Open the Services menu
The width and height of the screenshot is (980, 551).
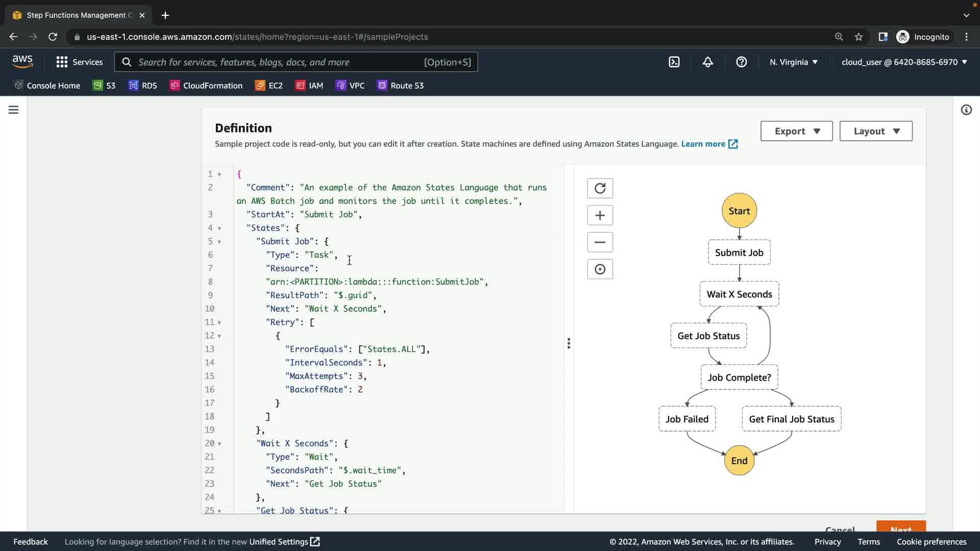tap(80, 62)
